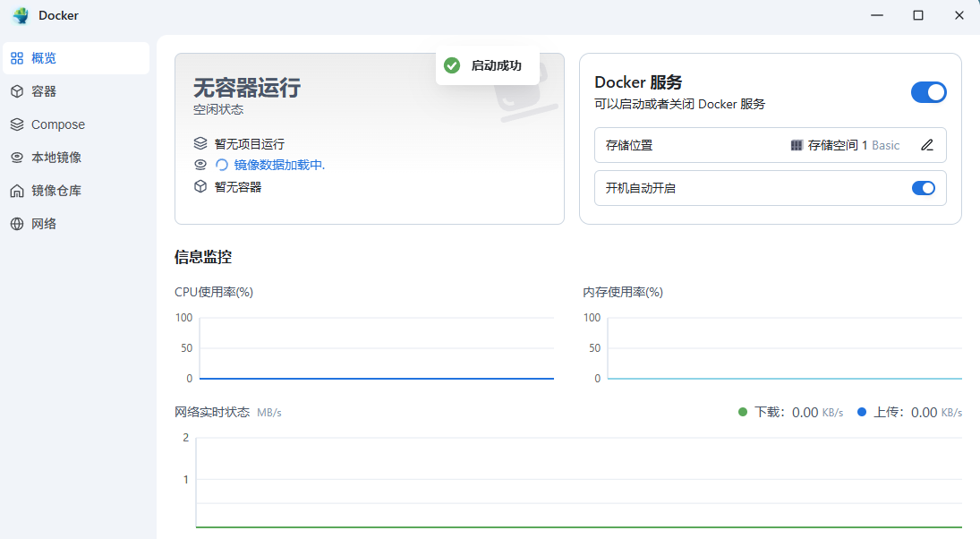The image size is (980, 539).
Task: Click the Compose layers icon
Action: pos(16,124)
